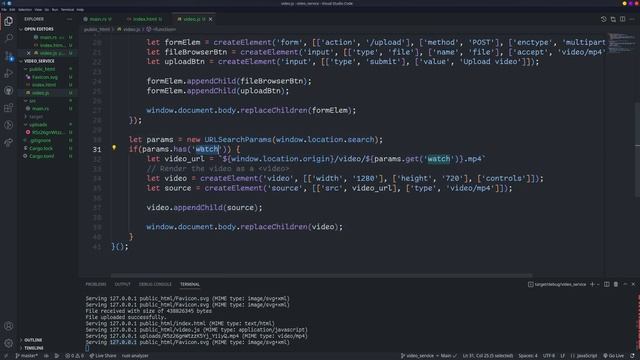The width and height of the screenshot is (640, 360).
Task: Click the Ln 31, Col 25 cursor position
Action: [x=488, y=356]
